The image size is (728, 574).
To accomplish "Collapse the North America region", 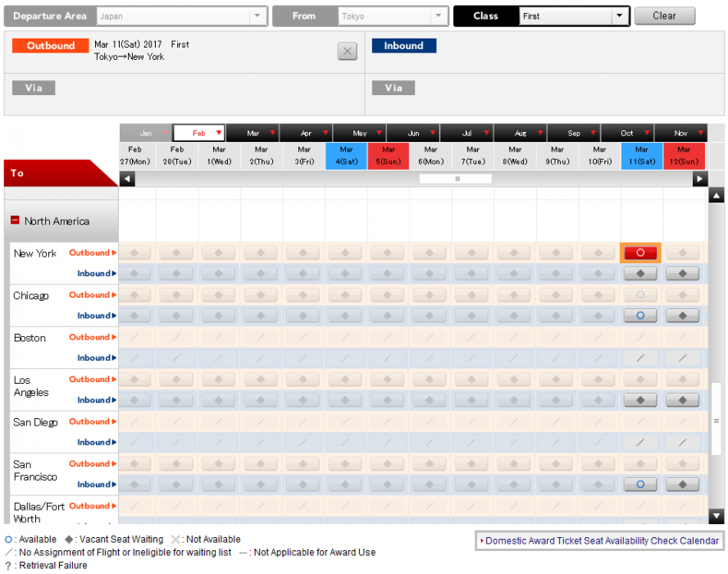I will [15, 221].
